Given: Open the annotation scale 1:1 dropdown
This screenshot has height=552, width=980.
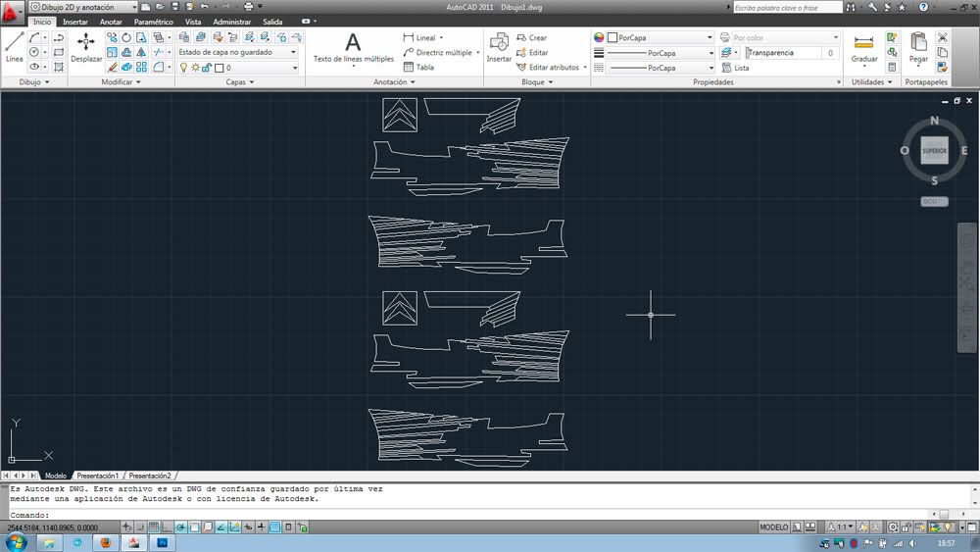Looking at the screenshot, I should tap(840, 527).
